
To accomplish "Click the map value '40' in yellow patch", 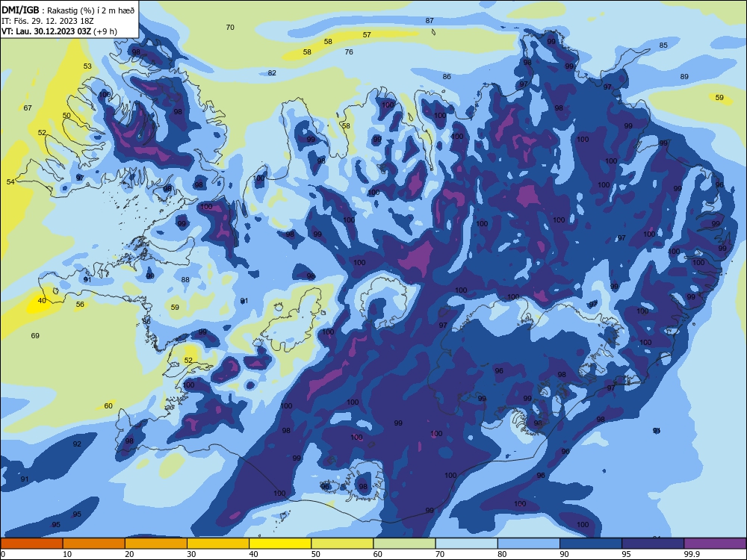I will [x=42, y=300].
